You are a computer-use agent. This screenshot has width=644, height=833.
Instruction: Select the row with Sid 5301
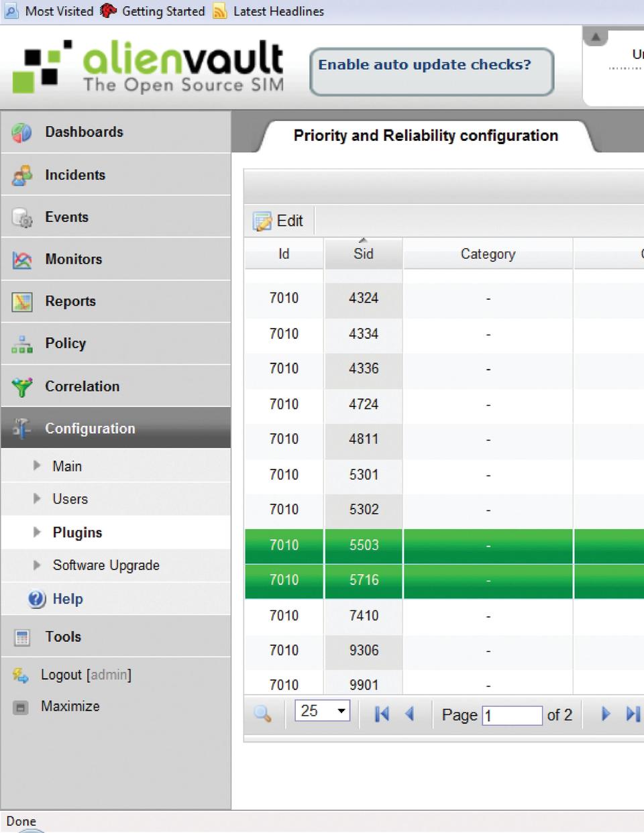(x=364, y=475)
